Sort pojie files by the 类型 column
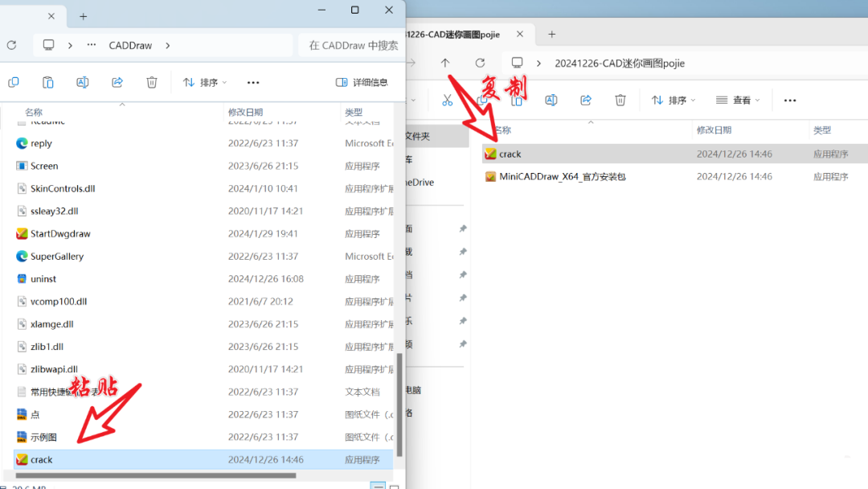 (822, 130)
